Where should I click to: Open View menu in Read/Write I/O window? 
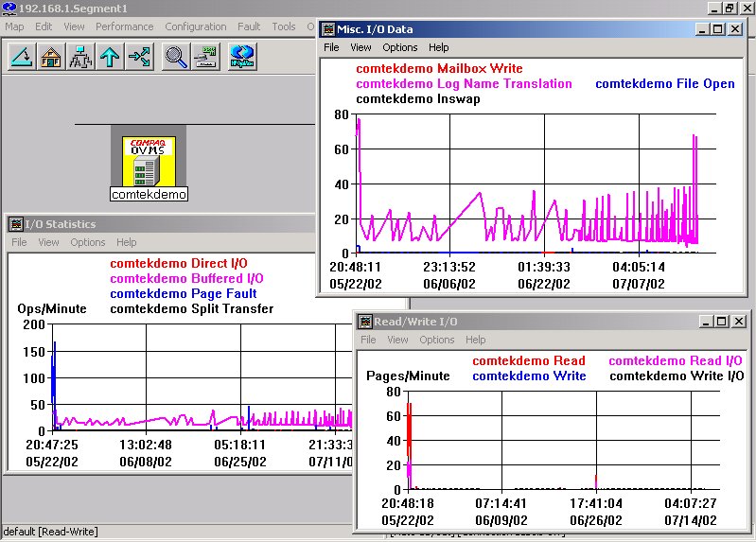(398, 340)
